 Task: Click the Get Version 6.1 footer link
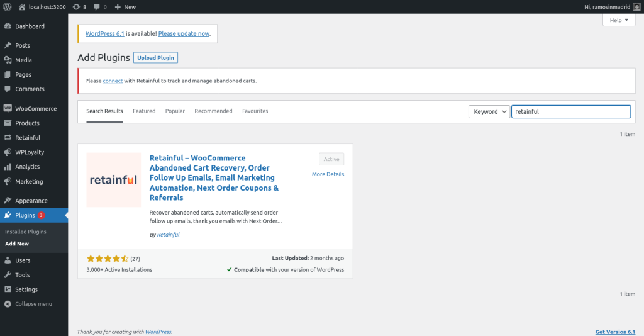pyautogui.click(x=615, y=332)
